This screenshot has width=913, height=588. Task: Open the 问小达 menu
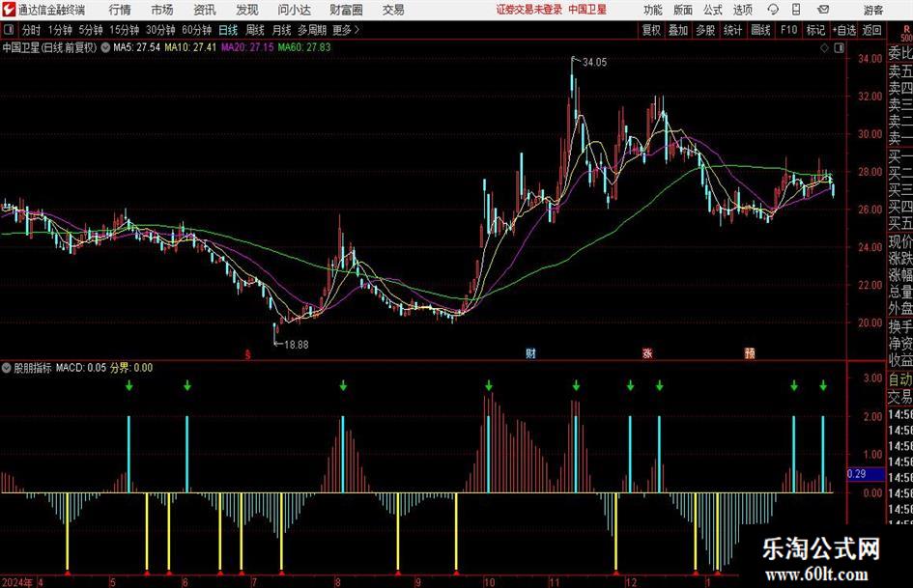pyautogui.click(x=294, y=10)
